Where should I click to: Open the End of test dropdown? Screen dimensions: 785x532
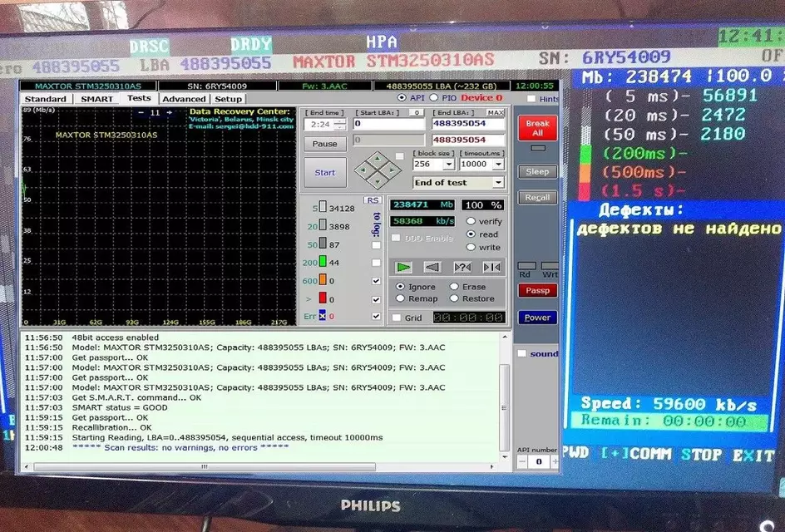pos(499,183)
